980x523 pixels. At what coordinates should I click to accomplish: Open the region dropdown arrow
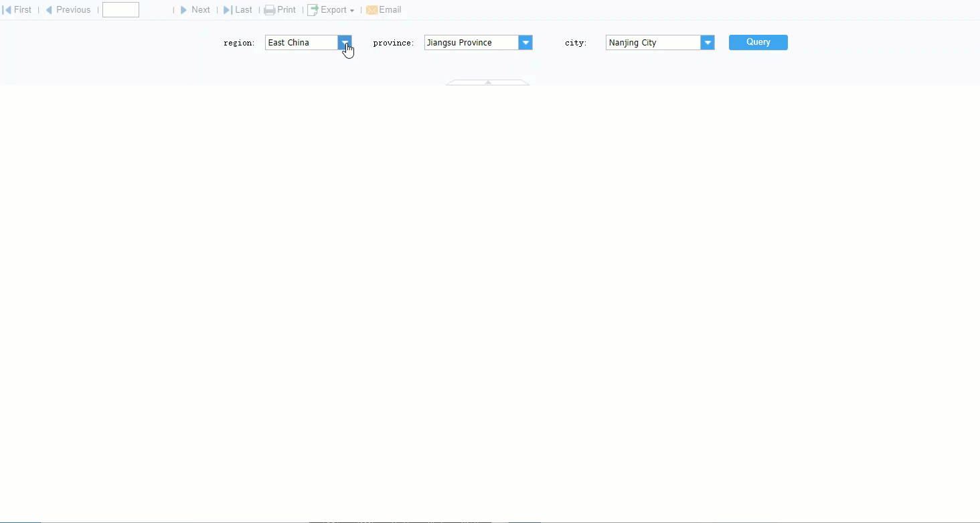345,42
